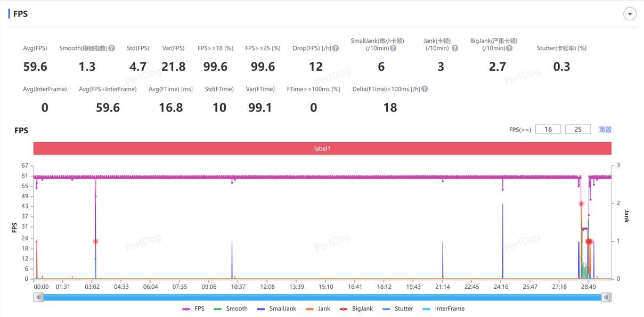644x317 pixels.
Task: Click the FPS threshold field showing 25
Action: [577, 129]
